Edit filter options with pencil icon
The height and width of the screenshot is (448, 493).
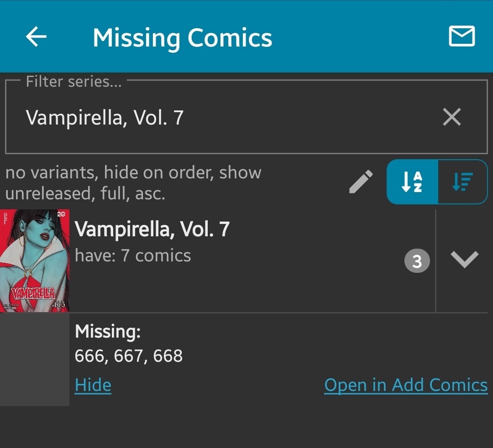[x=361, y=182]
